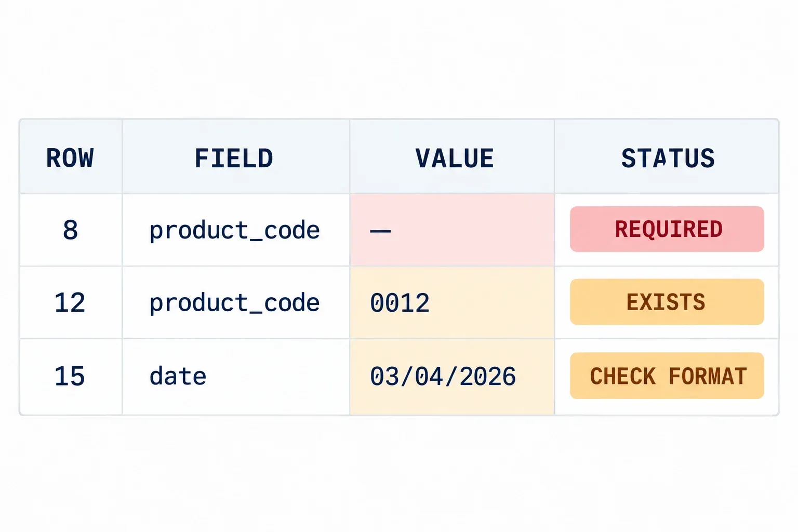Select the date field cell
Image resolution: width=798 pixels, height=532 pixels.
coord(236,377)
